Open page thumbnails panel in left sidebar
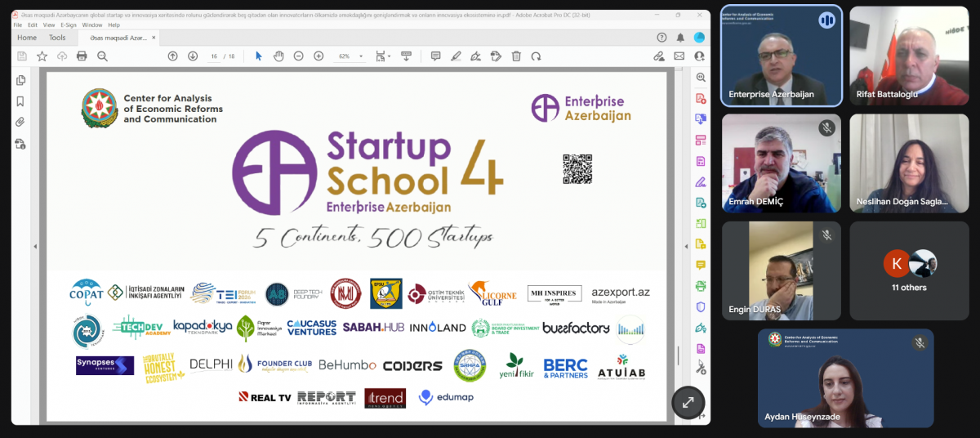The width and height of the screenshot is (980, 438). point(20,80)
